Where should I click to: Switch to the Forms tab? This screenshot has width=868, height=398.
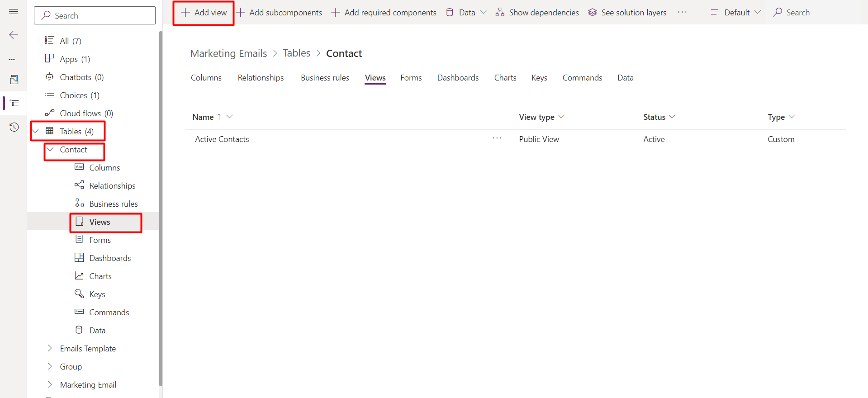(x=411, y=78)
